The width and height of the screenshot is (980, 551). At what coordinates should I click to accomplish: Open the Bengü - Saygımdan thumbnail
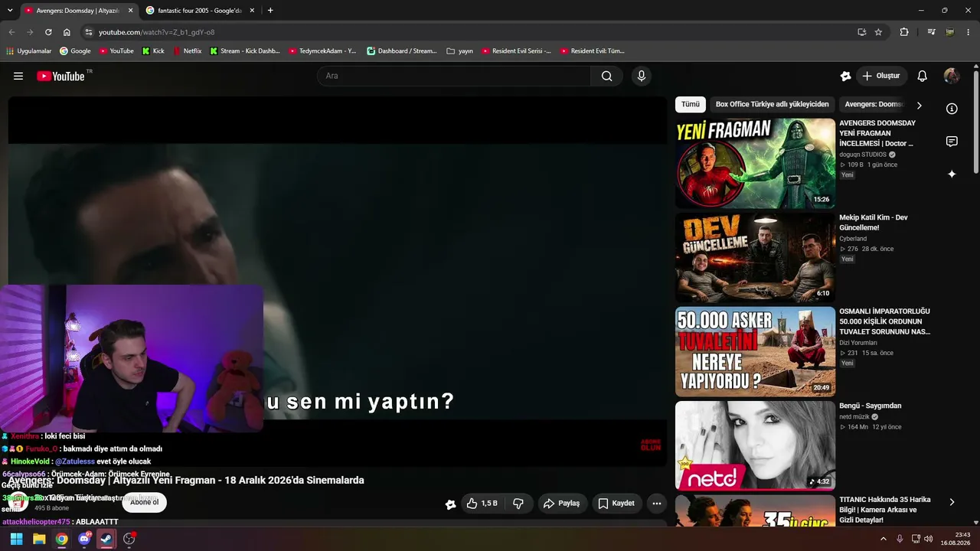tap(755, 446)
